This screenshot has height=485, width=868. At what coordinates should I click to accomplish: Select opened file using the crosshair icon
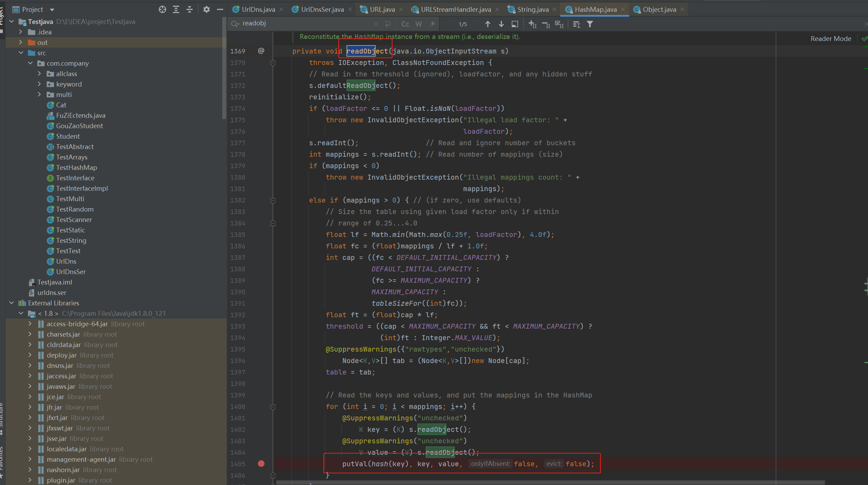tap(162, 9)
